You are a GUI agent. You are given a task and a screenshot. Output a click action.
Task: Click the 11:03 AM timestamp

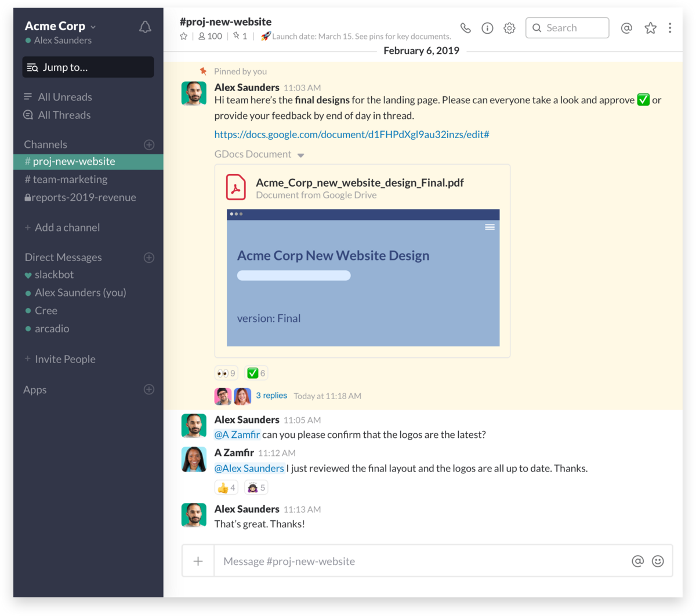302,88
